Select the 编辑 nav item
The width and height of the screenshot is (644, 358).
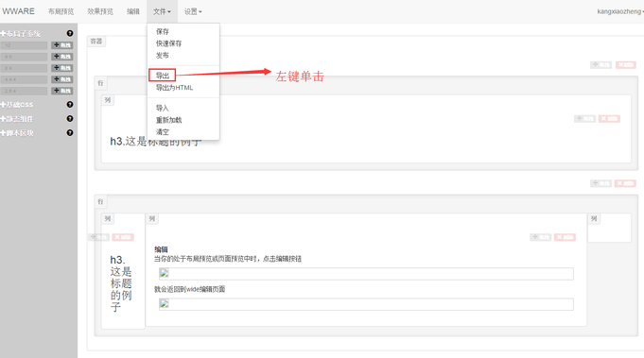(x=133, y=11)
